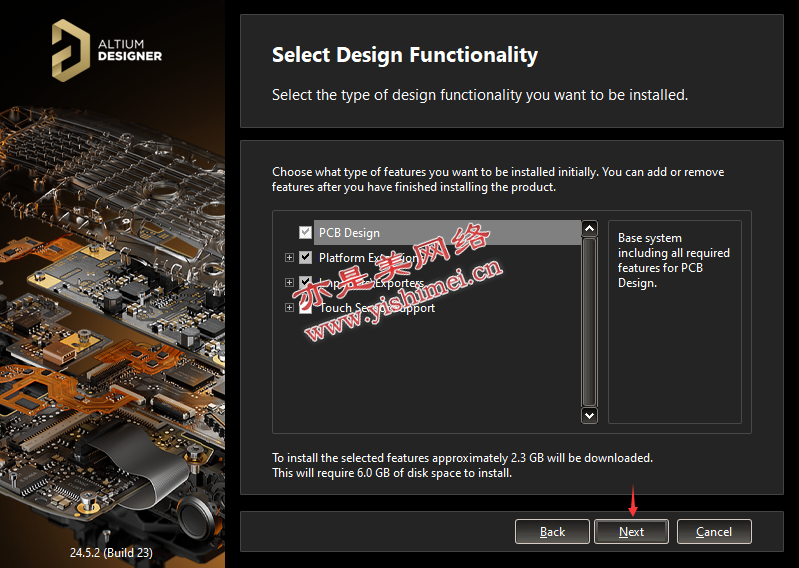Toggle the Importers\Exporters checkbox
The image size is (799, 568).
(x=305, y=282)
